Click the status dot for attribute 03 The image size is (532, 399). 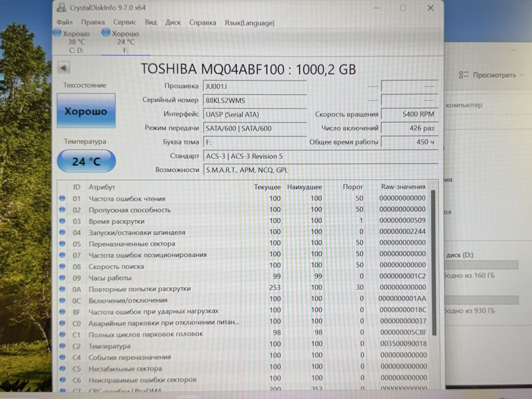click(x=62, y=221)
